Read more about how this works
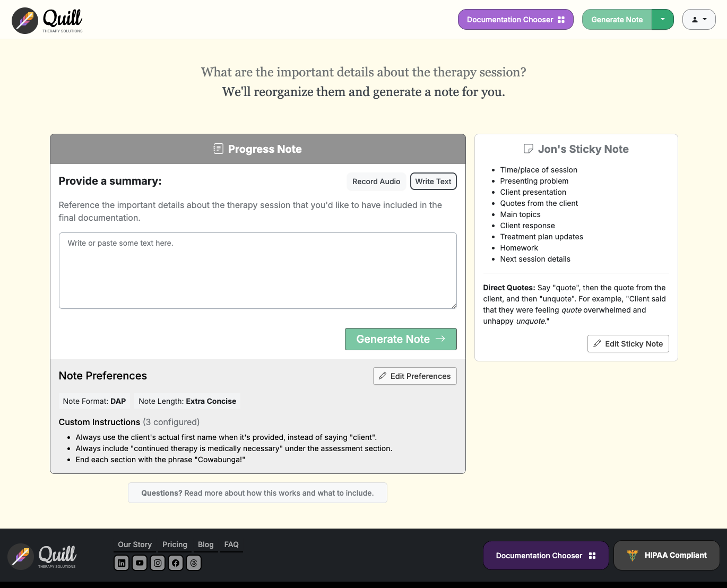 tap(257, 492)
